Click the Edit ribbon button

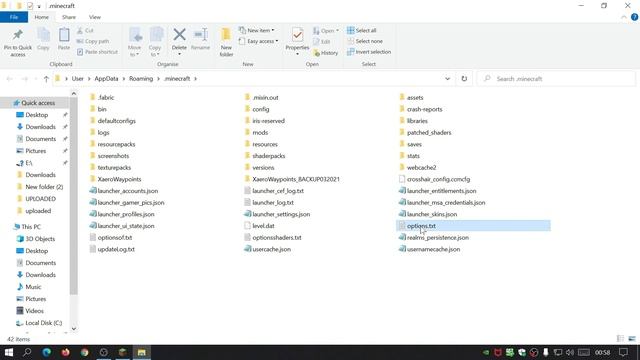click(x=322, y=42)
